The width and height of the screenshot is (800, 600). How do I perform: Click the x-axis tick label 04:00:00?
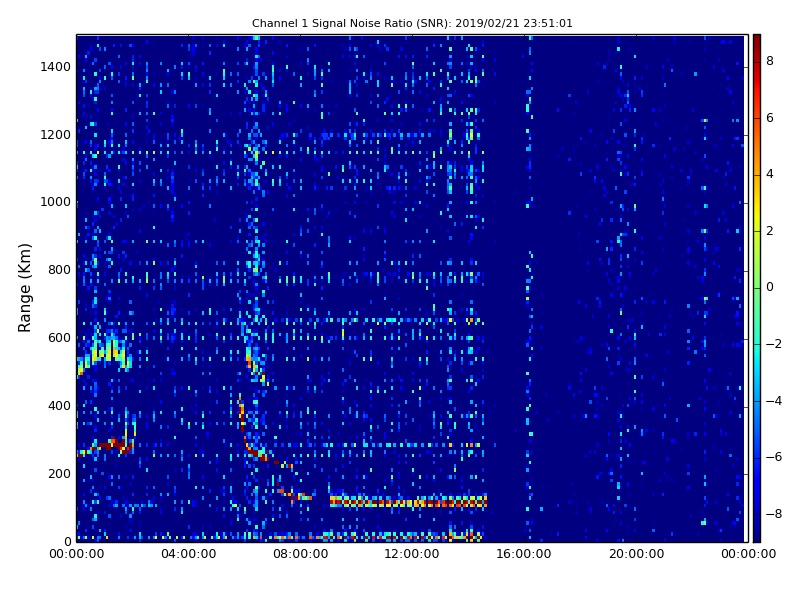click(189, 554)
